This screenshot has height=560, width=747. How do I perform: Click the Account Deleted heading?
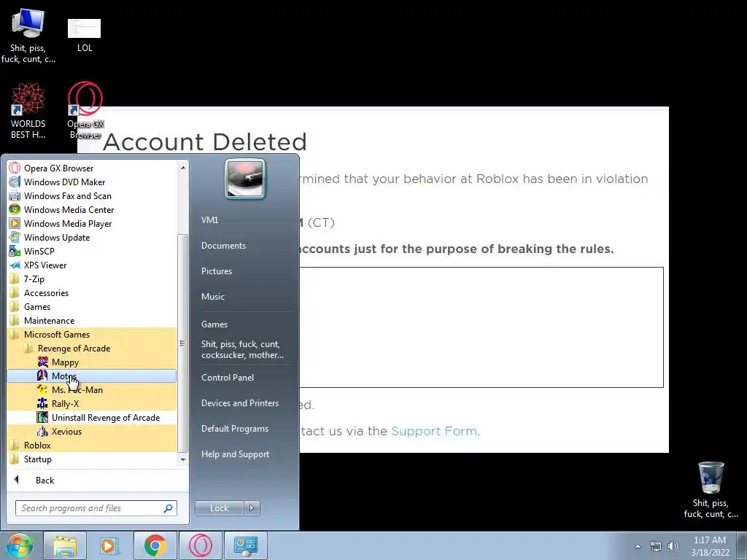[x=205, y=141]
